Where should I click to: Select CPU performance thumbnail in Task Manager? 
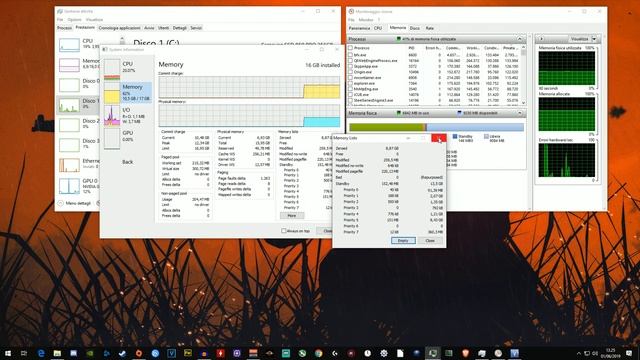[69, 45]
